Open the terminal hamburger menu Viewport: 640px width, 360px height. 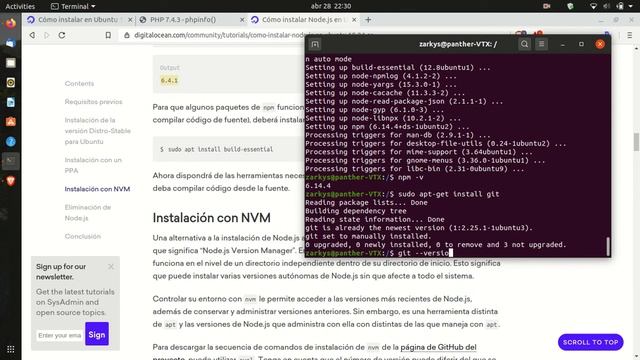(x=542, y=44)
